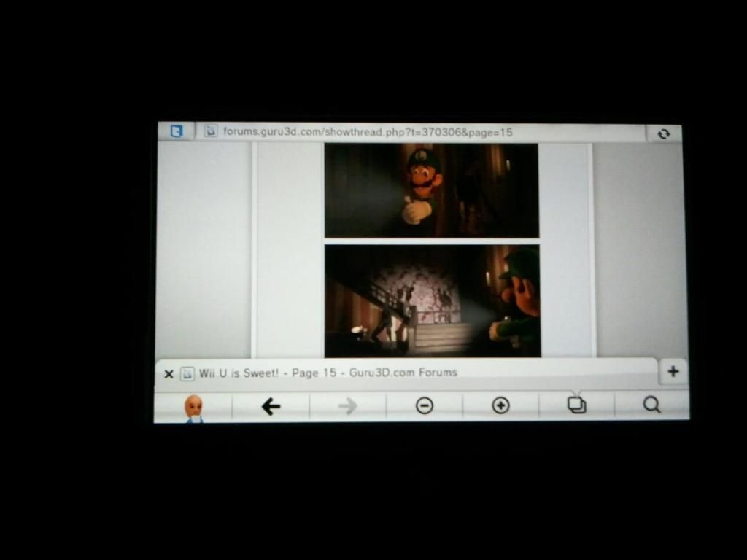
Task: Open the top Luigi flashlight screenshot
Action: (x=432, y=190)
